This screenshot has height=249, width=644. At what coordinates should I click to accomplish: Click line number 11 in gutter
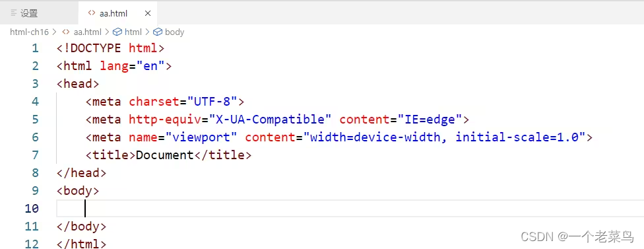point(32,227)
